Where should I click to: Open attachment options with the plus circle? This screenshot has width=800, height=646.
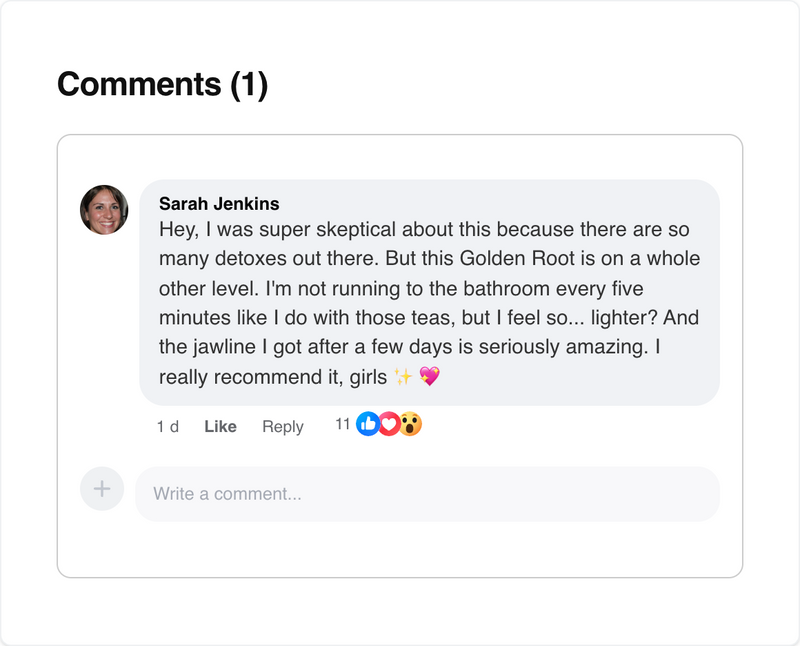[x=101, y=488]
